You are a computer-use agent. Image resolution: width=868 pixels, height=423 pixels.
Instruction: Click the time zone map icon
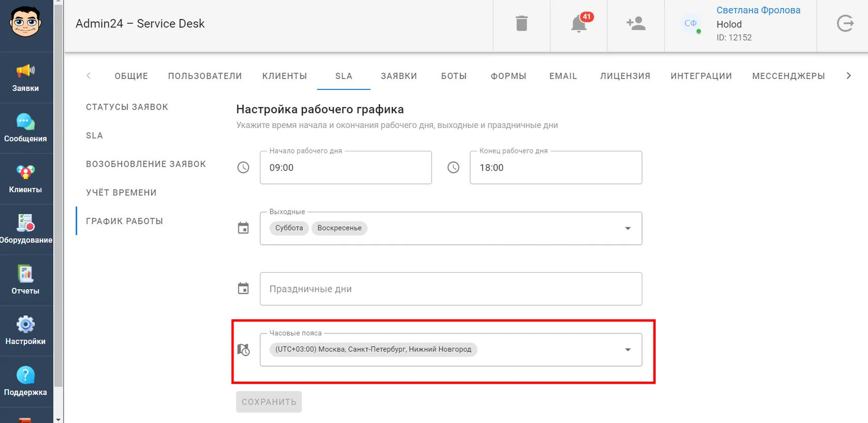pyautogui.click(x=243, y=350)
